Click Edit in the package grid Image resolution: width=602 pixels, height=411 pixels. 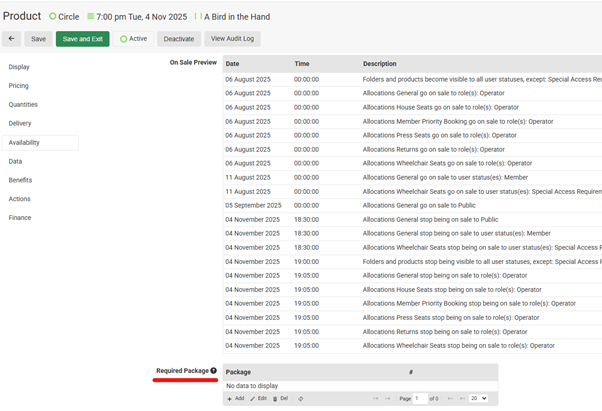tap(258, 398)
